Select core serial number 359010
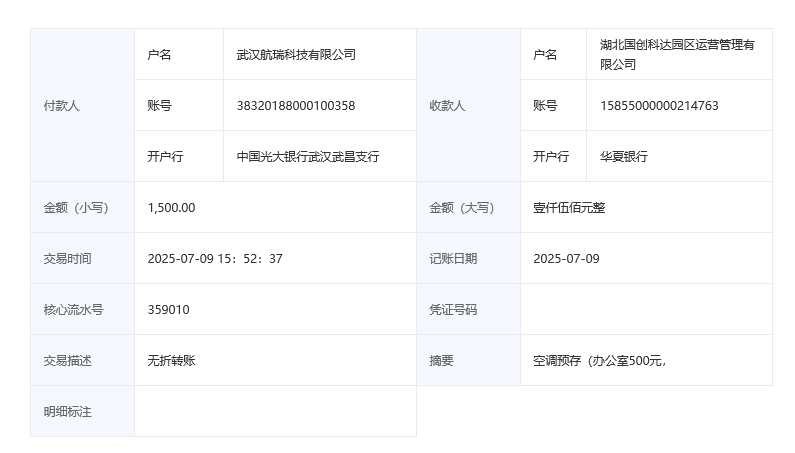The image size is (795, 453). pyautogui.click(x=168, y=310)
